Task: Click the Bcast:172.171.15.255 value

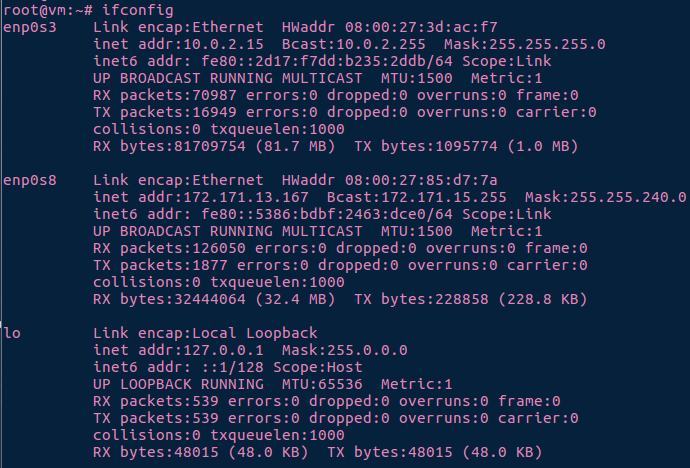Action: coord(417,197)
